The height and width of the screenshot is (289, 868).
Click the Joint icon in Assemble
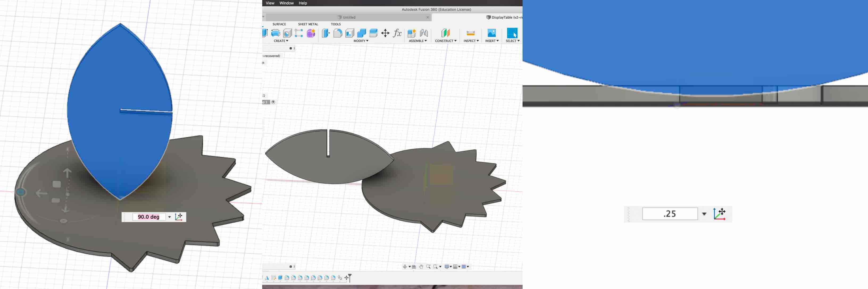(424, 33)
